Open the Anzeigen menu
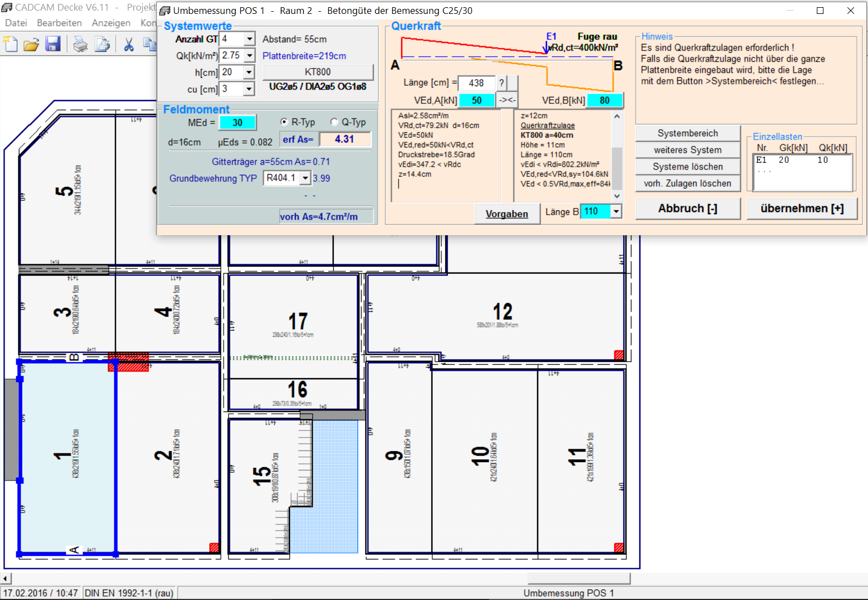The height and width of the screenshot is (600, 868). (x=111, y=23)
